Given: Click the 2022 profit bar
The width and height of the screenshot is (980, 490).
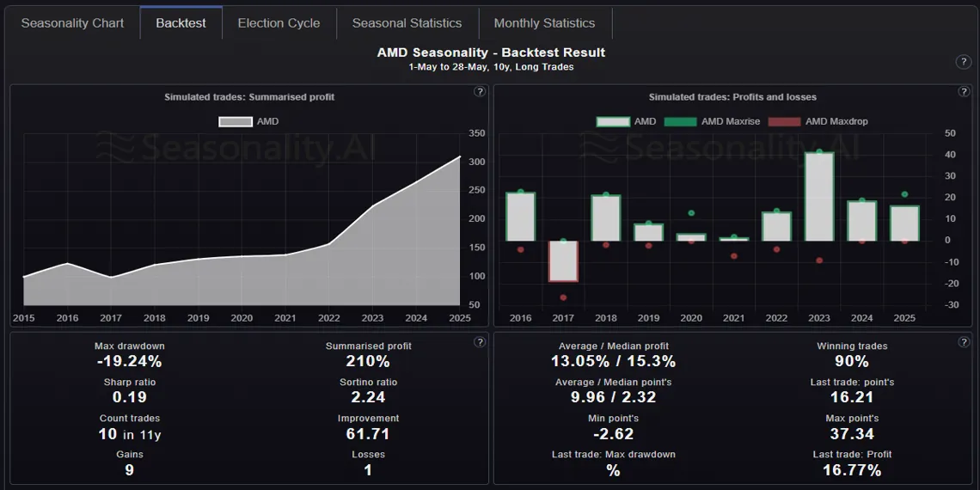Looking at the screenshot, I should [776, 226].
